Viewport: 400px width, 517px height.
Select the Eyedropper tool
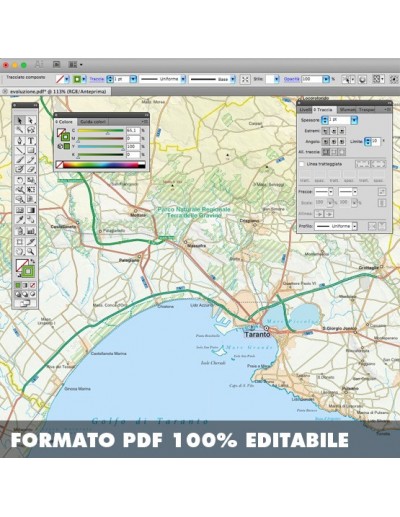20,220
